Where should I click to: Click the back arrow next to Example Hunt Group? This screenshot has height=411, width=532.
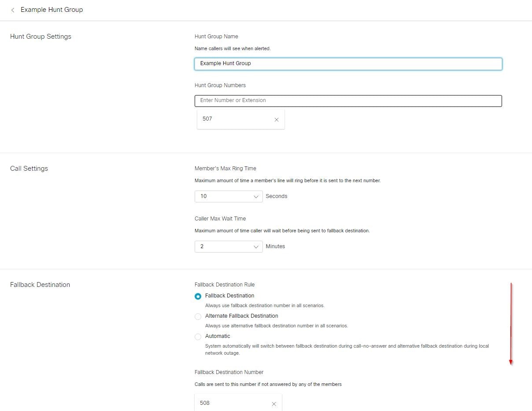[12, 10]
